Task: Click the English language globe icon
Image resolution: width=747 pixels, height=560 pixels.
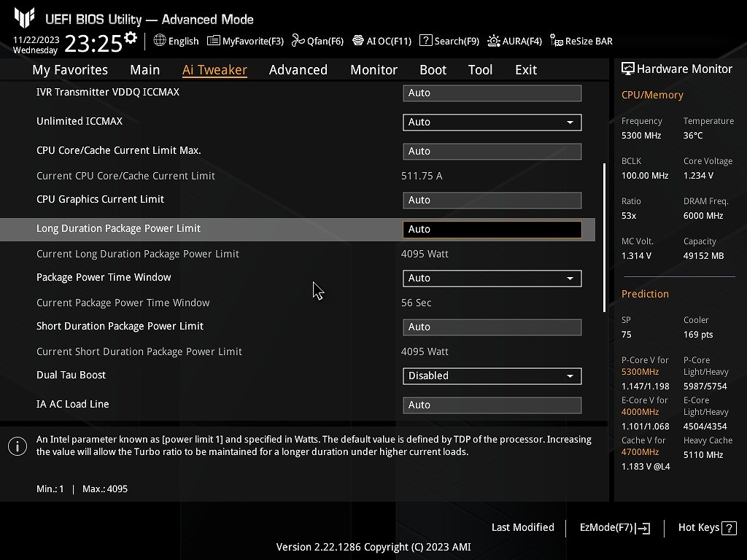Action: [160, 41]
